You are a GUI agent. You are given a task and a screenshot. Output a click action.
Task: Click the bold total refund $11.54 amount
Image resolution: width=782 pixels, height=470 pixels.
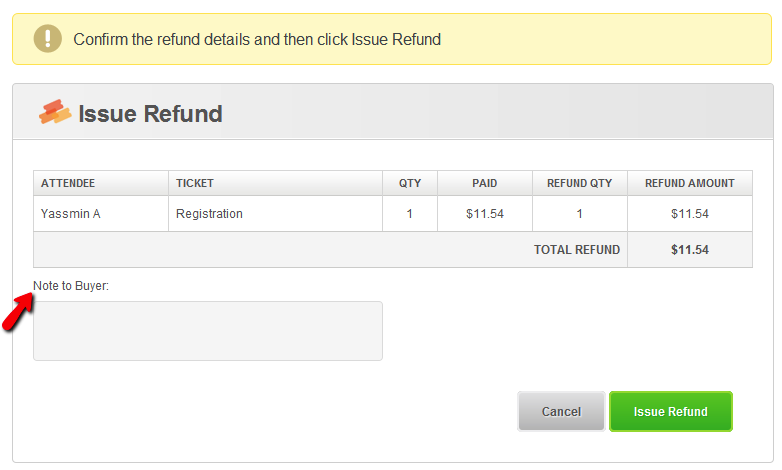(x=690, y=249)
